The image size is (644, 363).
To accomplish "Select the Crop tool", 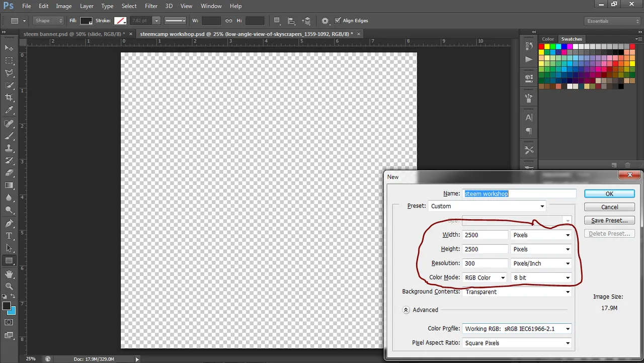I will pos(9,98).
